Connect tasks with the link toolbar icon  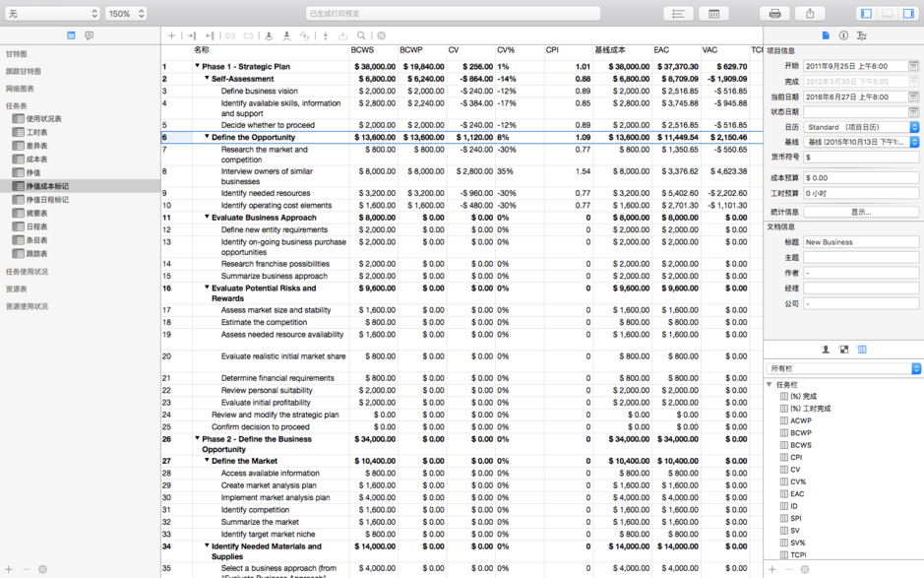click(x=229, y=35)
